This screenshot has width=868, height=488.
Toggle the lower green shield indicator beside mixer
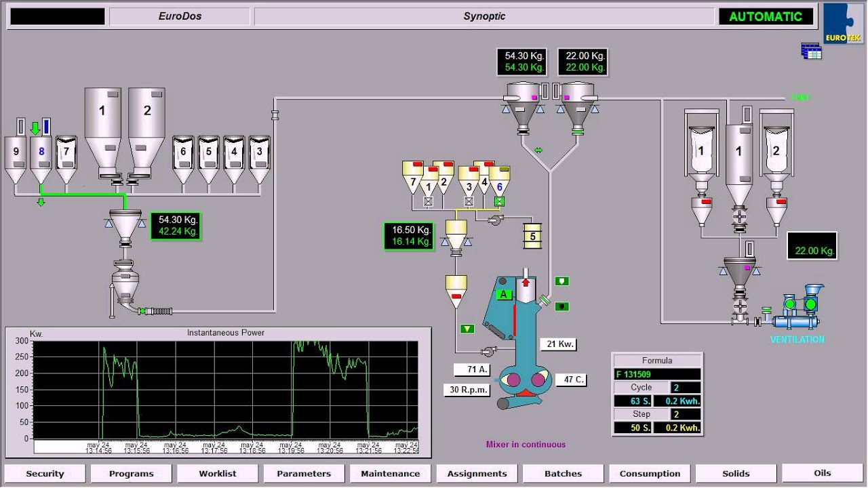[561, 307]
